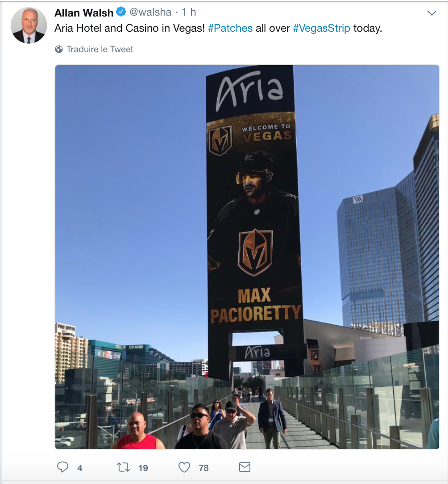Open the #Patches hashtag
448x484 pixels.
(x=230, y=28)
